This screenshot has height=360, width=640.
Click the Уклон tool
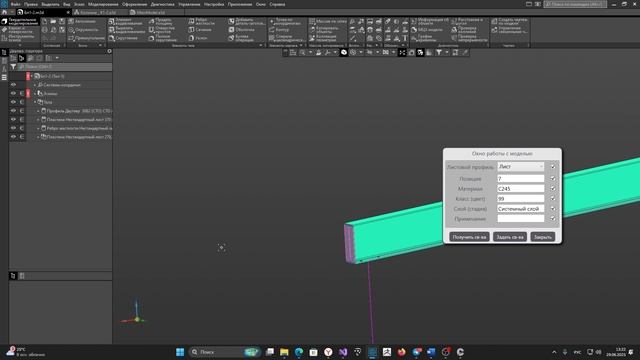click(198, 38)
